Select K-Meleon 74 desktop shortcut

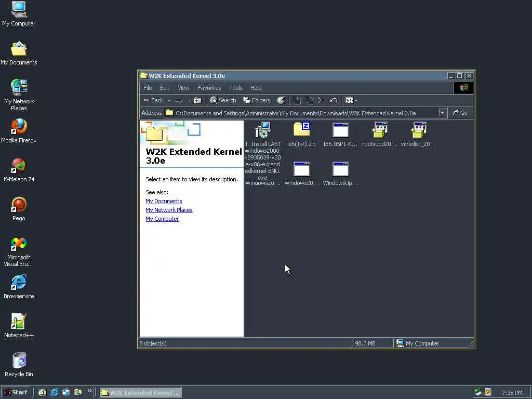click(19, 170)
